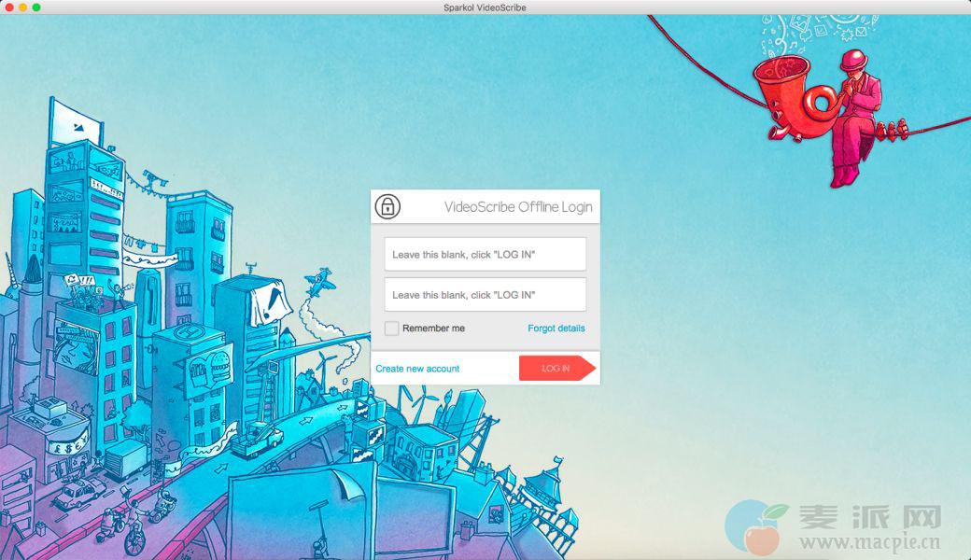This screenshot has height=560, width=971.
Task: Maximize the window with the green button
Action: pos(36,7)
